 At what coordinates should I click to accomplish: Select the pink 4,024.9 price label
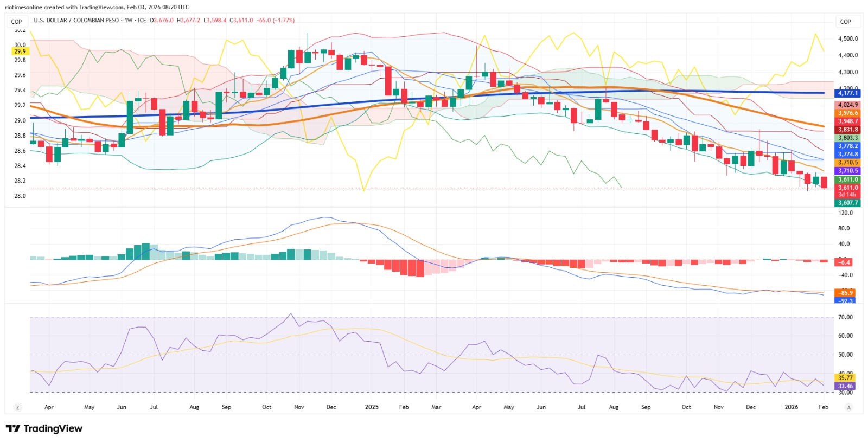point(848,105)
